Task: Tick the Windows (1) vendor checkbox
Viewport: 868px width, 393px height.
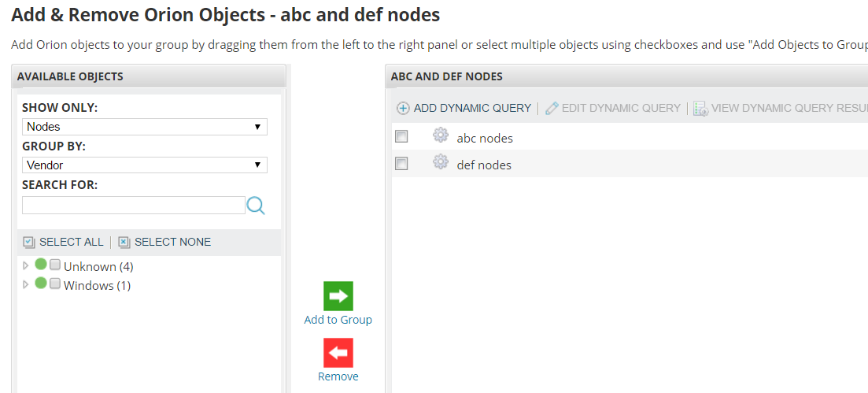Action: tap(55, 284)
